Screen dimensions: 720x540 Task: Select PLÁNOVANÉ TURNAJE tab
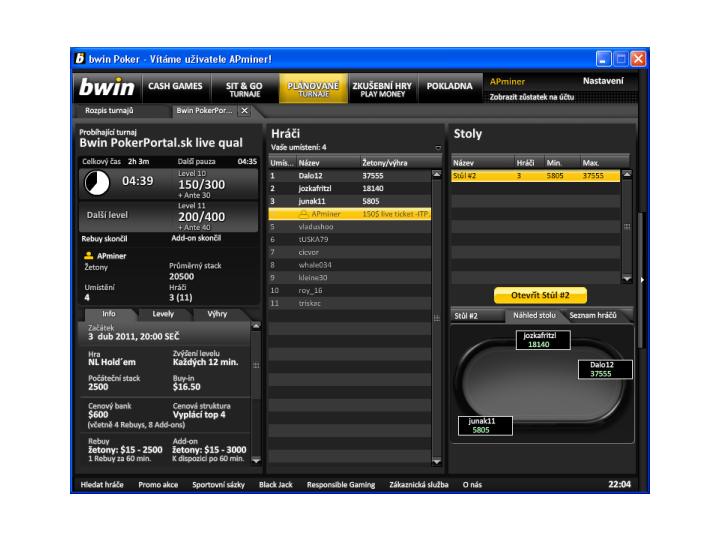coord(313,89)
